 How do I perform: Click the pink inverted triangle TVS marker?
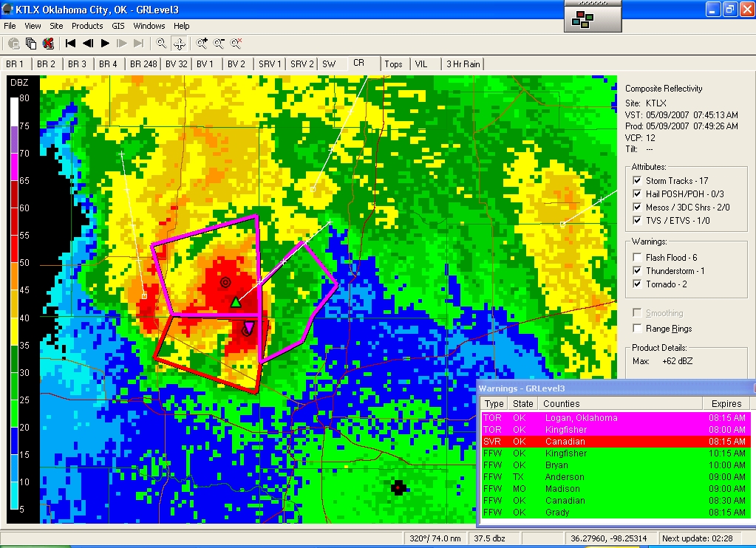click(x=248, y=328)
